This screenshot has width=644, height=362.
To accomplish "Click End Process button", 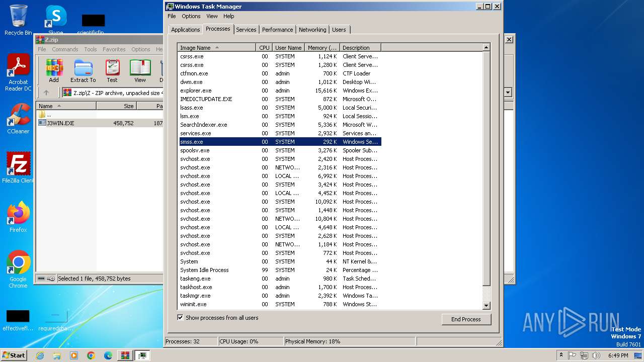I will pyautogui.click(x=466, y=319).
